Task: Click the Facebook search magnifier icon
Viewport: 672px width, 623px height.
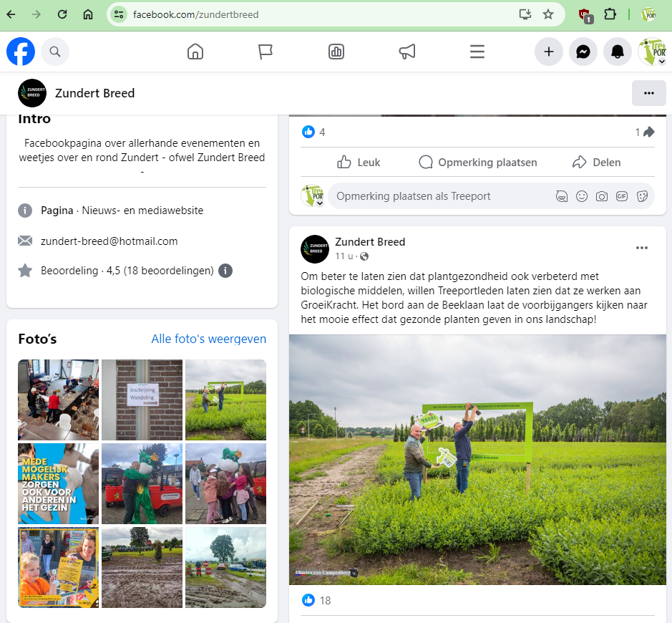Action: [55, 52]
